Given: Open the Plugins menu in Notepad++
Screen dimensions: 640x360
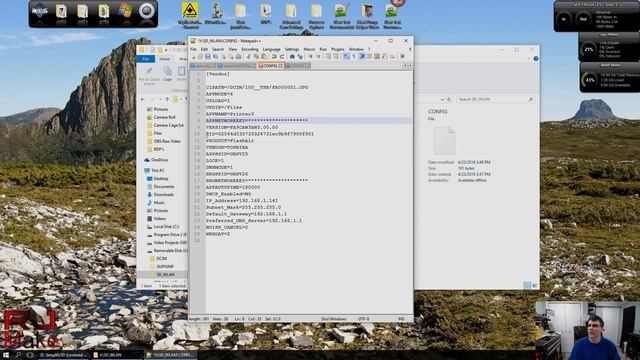Looking at the screenshot, I should [x=338, y=49].
